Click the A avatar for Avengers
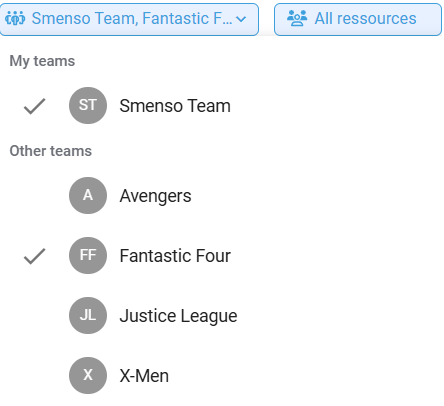Image resolution: width=444 pixels, height=406 pixels. (x=88, y=195)
